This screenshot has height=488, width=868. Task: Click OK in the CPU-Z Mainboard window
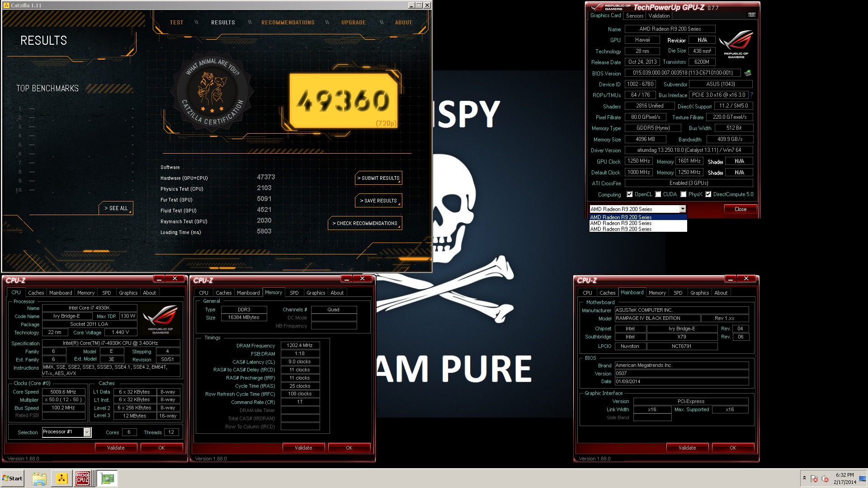pos(733,448)
